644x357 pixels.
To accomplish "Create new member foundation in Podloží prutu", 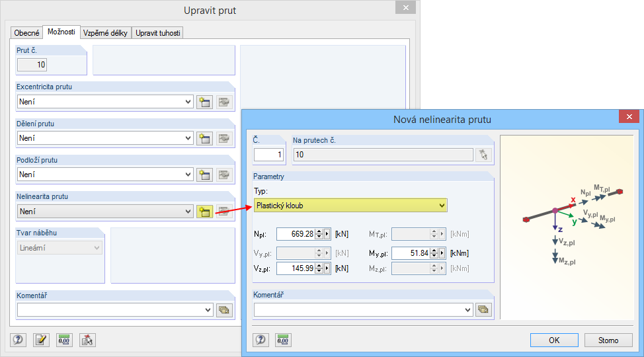I will (204, 175).
